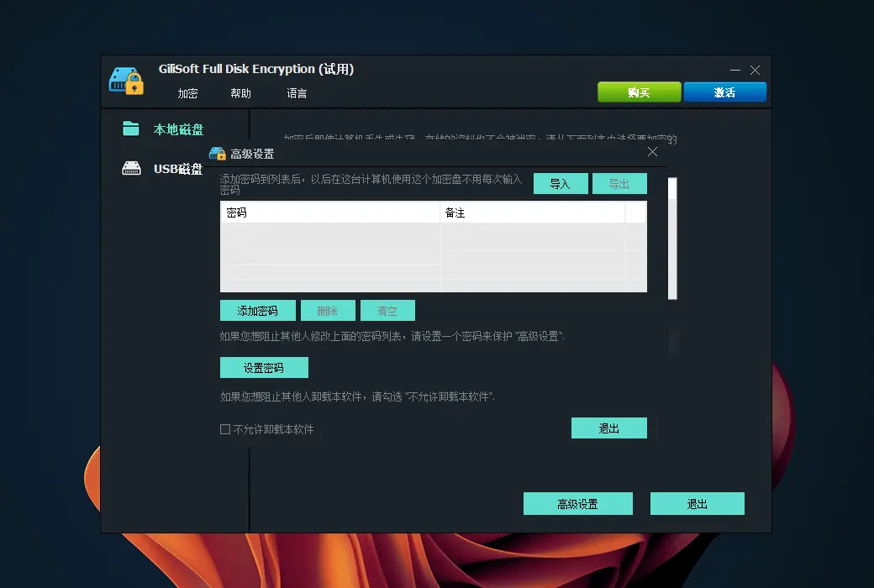874x588 pixels.
Task: Click the 清空 button
Action: pyautogui.click(x=388, y=311)
